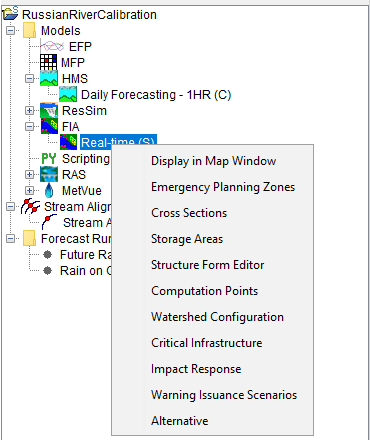
Task: Select Daily Forecasting - 1HR (C) item
Action: 156,95
